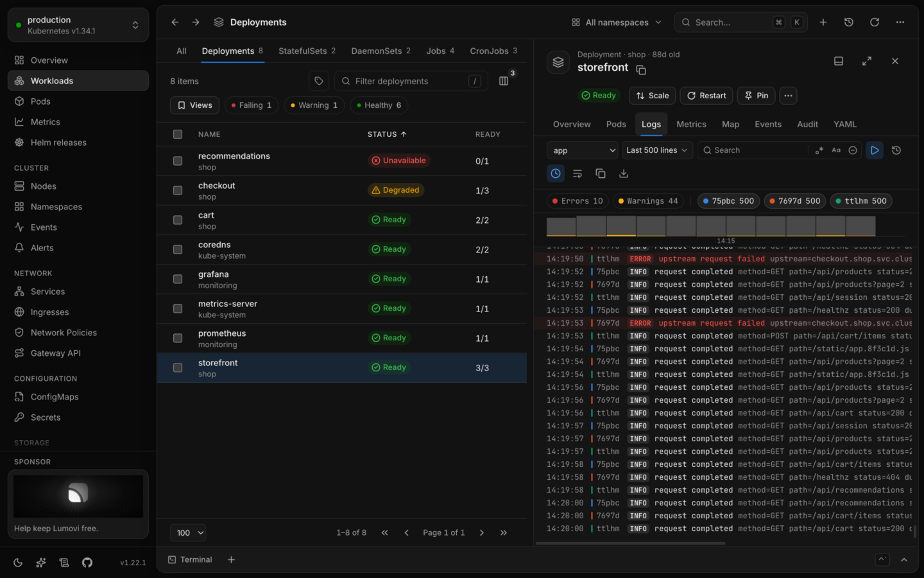Screen dimensions: 924x578
Task: Copy the storefront name with the copy icon
Action: pyautogui.click(x=641, y=69)
